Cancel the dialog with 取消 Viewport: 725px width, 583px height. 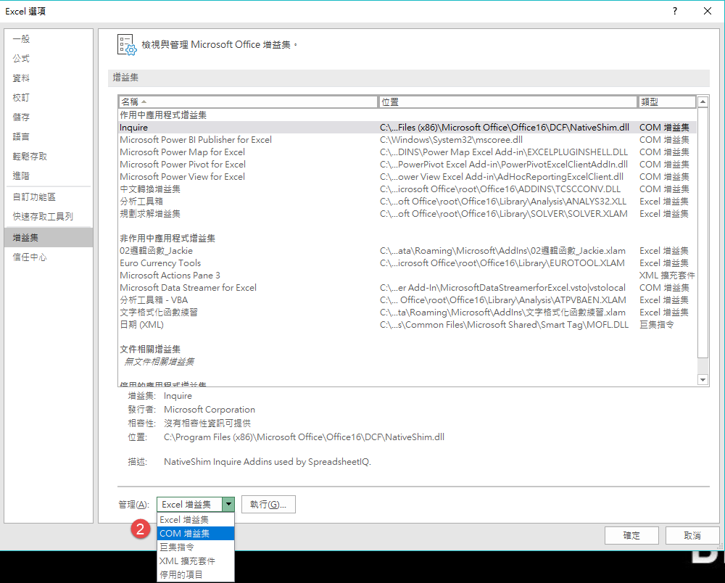coord(692,535)
